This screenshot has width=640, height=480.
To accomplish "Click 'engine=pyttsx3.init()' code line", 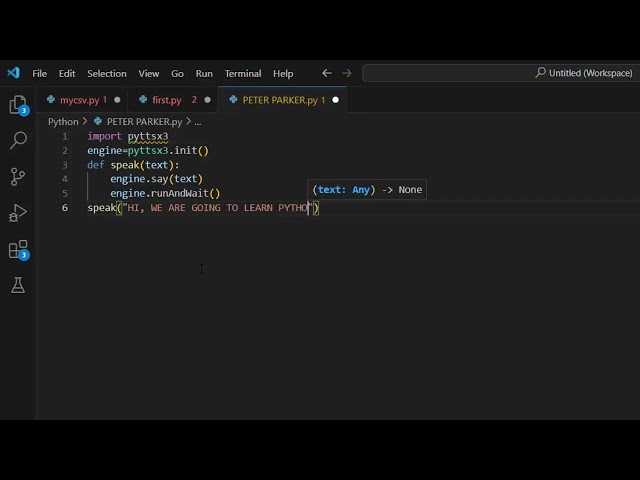I will pos(148,151).
